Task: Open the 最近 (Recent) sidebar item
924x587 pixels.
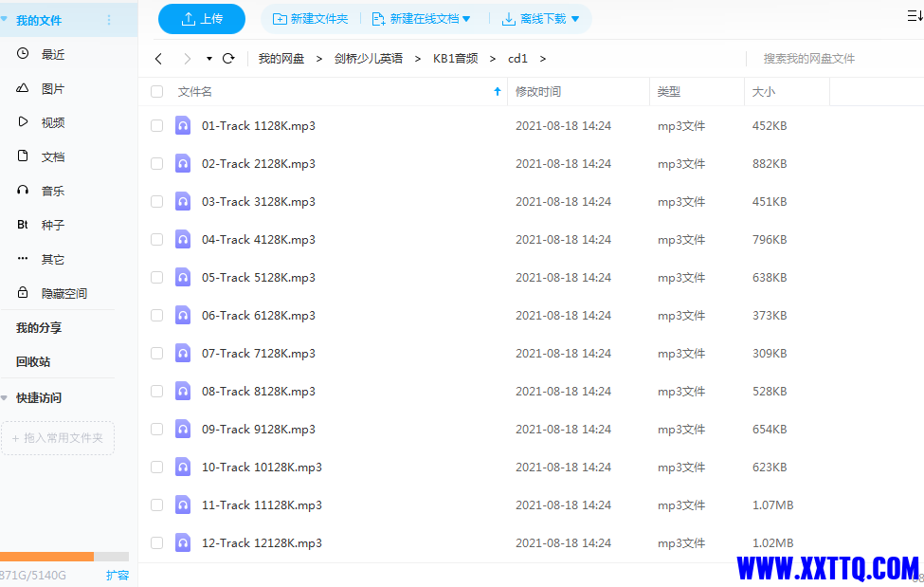Action: (x=53, y=54)
